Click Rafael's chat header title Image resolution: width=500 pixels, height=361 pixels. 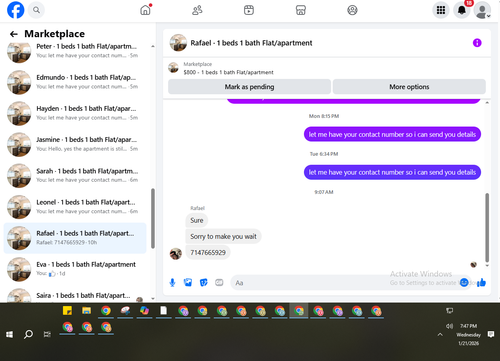coord(251,43)
